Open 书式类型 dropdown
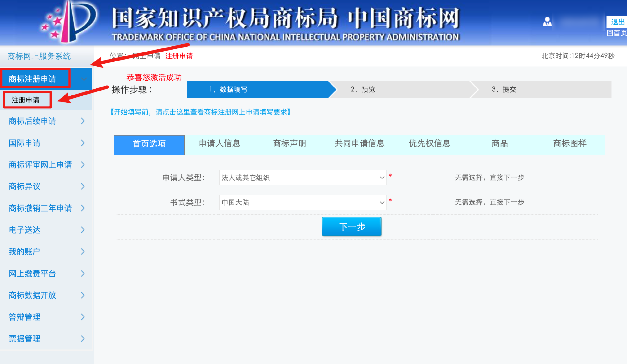Image resolution: width=627 pixels, height=364 pixels. (303, 202)
